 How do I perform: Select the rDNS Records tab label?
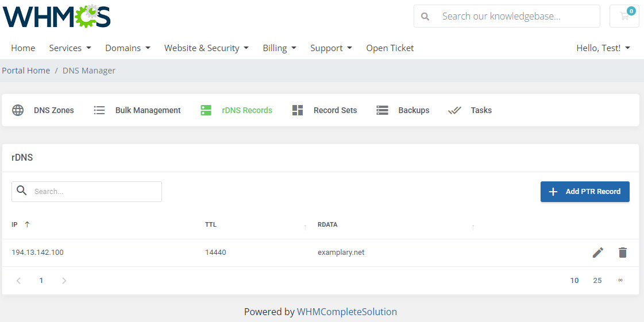coord(247,110)
